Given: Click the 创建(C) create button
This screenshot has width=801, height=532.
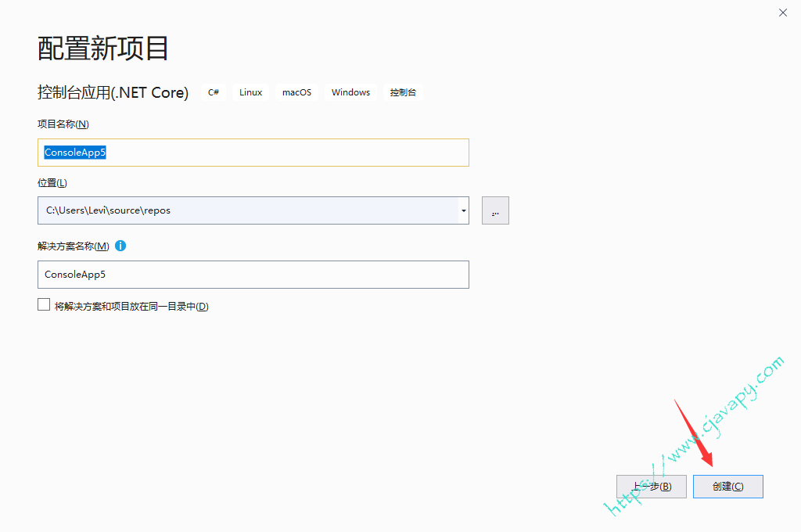Looking at the screenshot, I should [728, 487].
